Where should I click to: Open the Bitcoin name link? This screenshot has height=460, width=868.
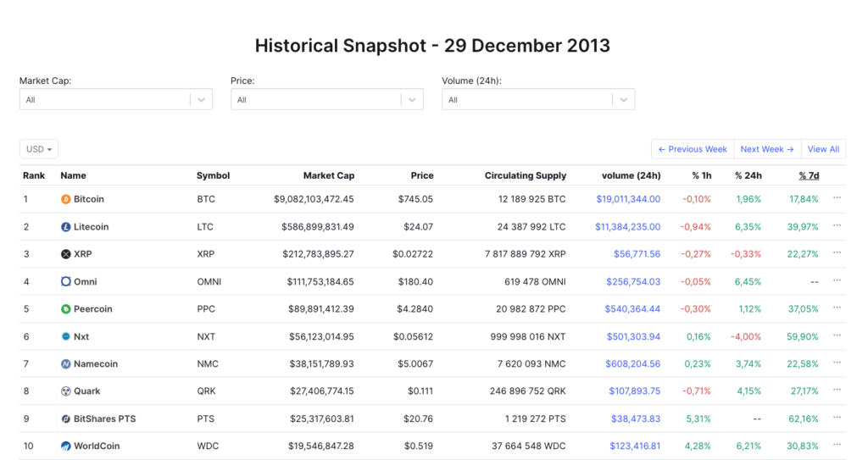click(x=88, y=199)
